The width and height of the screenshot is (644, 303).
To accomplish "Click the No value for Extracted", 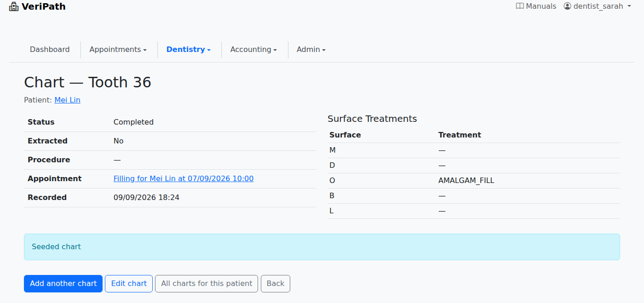I will (x=118, y=141).
